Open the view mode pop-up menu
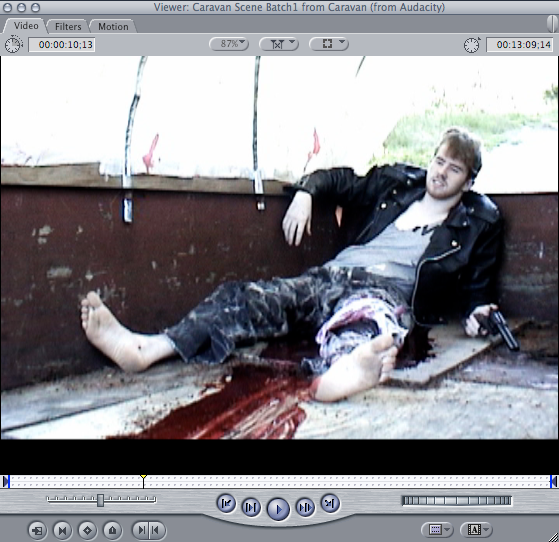This screenshot has height=542, width=559. coord(329,44)
